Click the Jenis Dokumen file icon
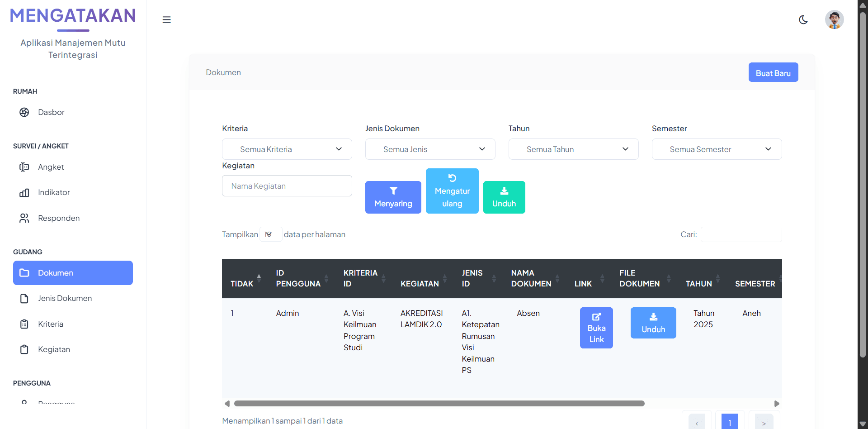The height and width of the screenshot is (429, 868). pyautogui.click(x=24, y=299)
